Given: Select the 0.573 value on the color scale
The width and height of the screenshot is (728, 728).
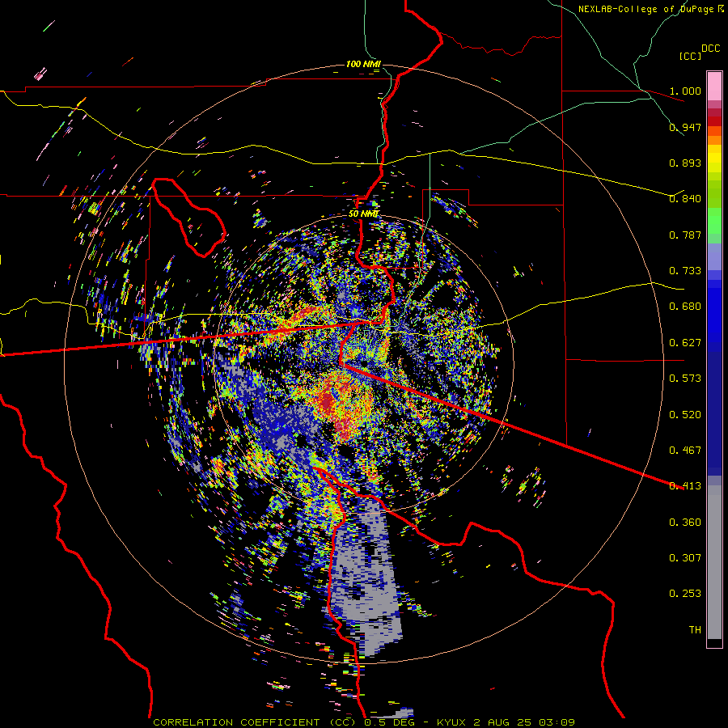Looking at the screenshot, I should [x=685, y=379].
